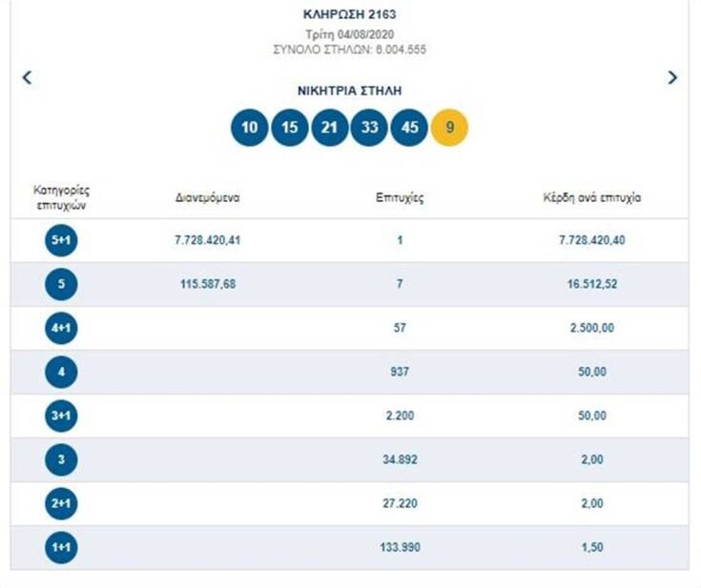
Task: Click winning number ball 15
Action: pyautogui.click(x=290, y=128)
